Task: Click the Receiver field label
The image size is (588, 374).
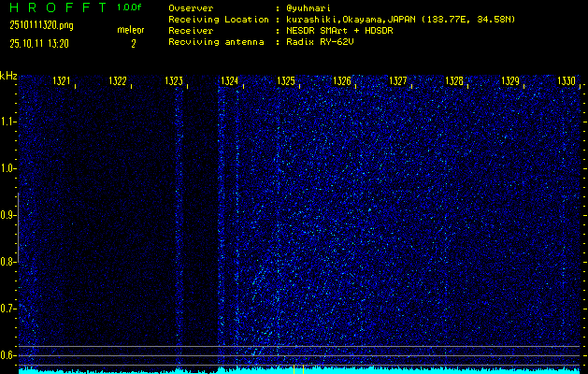Action: tap(191, 31)
